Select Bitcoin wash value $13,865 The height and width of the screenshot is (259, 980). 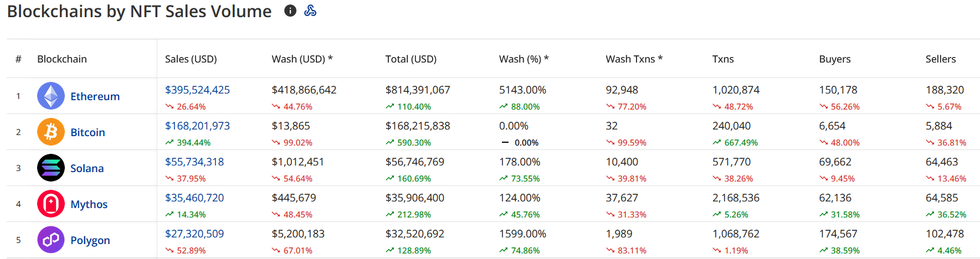point(291,126)
